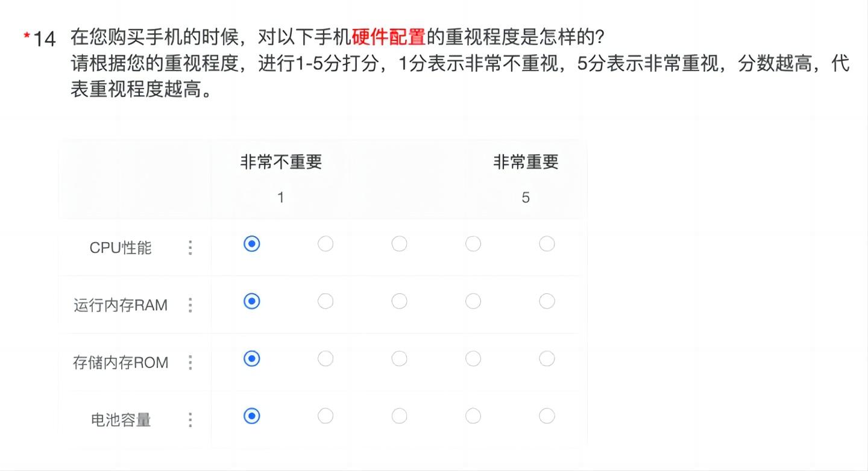Select score 5 for 存储内存ROM
Image resolution: width=868 pixels, height=471 pixels.
pyautogui.click(x=547, y=358)
